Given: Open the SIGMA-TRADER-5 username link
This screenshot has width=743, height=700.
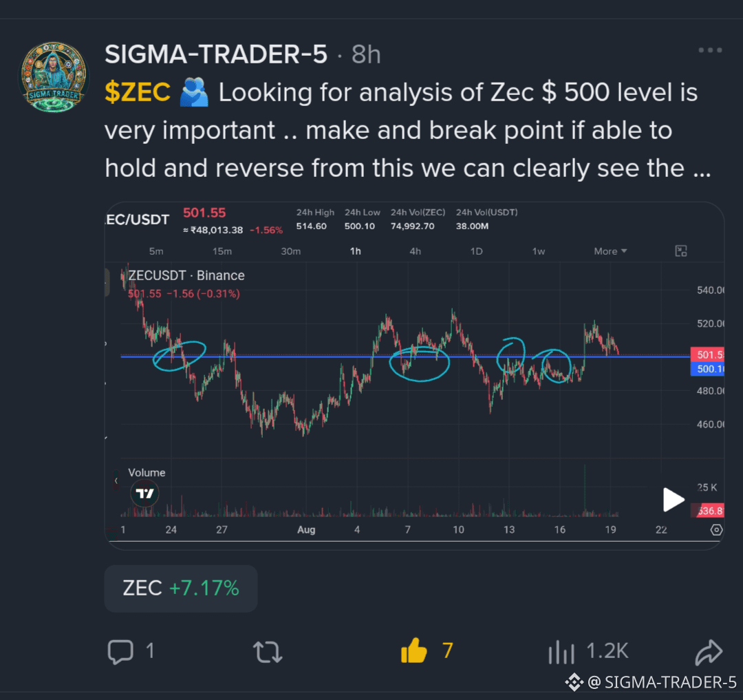Looking at the screenshot, I should coord(216,54).
